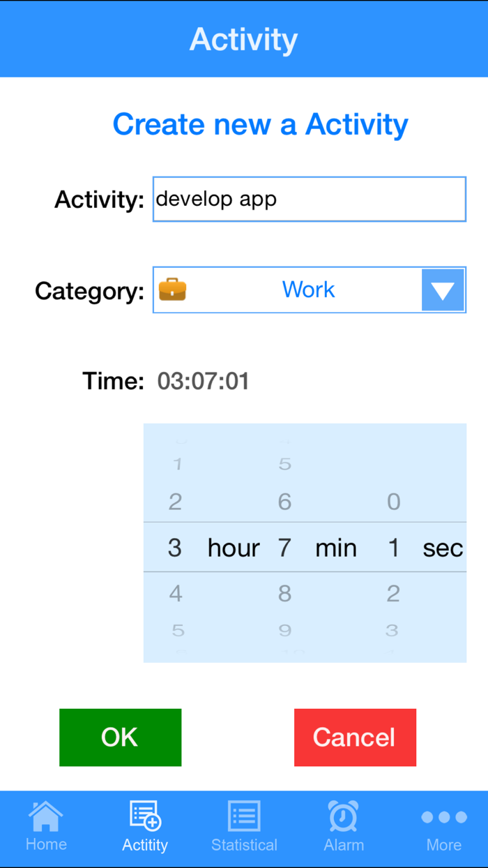Viewport: 488px width, 868px height.
Task: Open the More options icon
Action: click(443, 815)
